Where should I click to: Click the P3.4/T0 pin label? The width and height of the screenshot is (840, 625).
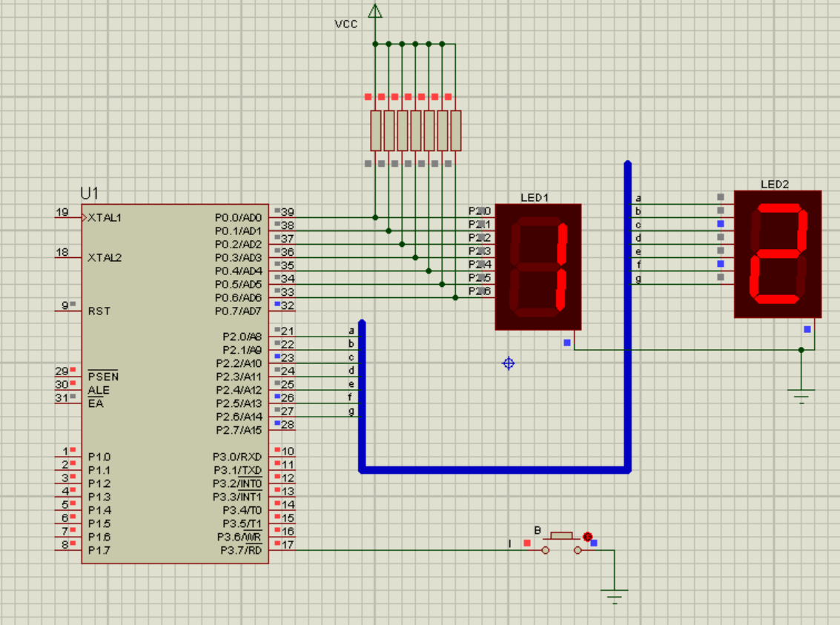(x=242, y=510)
